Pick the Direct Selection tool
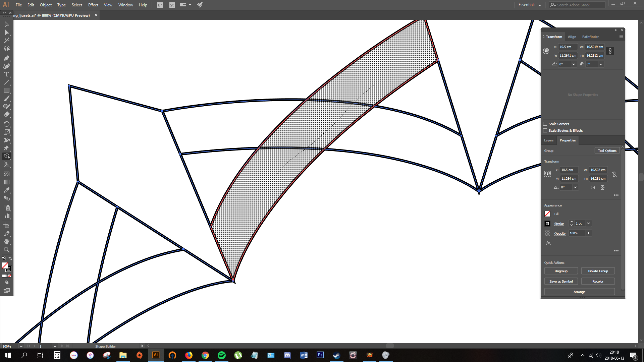 coord(6,33)
